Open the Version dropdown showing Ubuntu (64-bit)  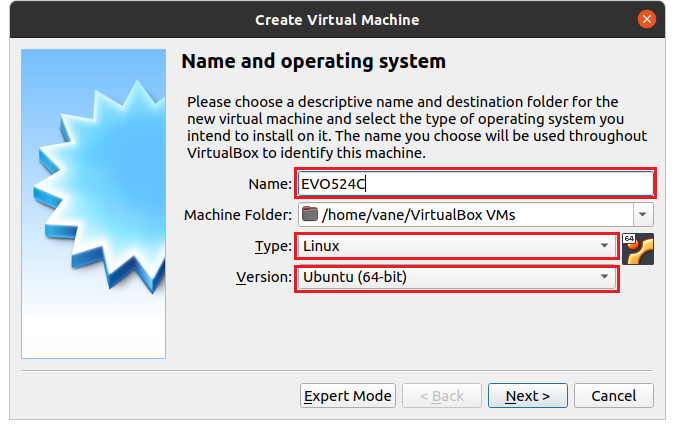pyautogui.click(x=458, y=277)
